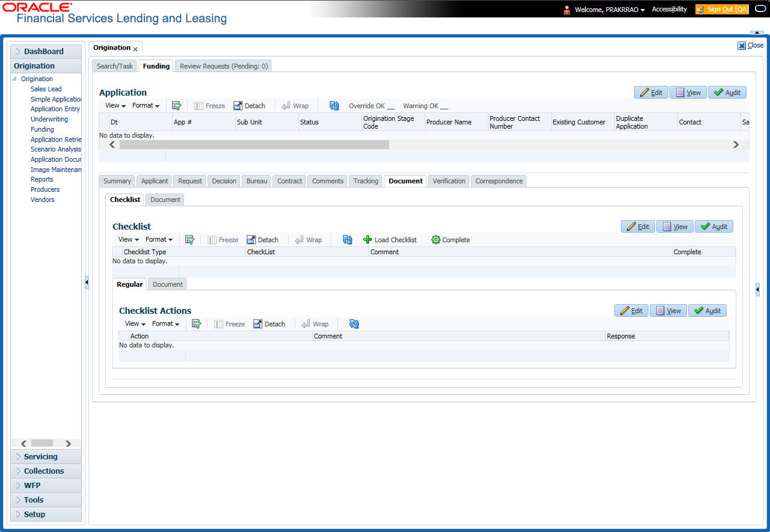Open the Format menu in Checklist toolbar
Viewport: 770px width, 532px height.
(x=159, y=239)
